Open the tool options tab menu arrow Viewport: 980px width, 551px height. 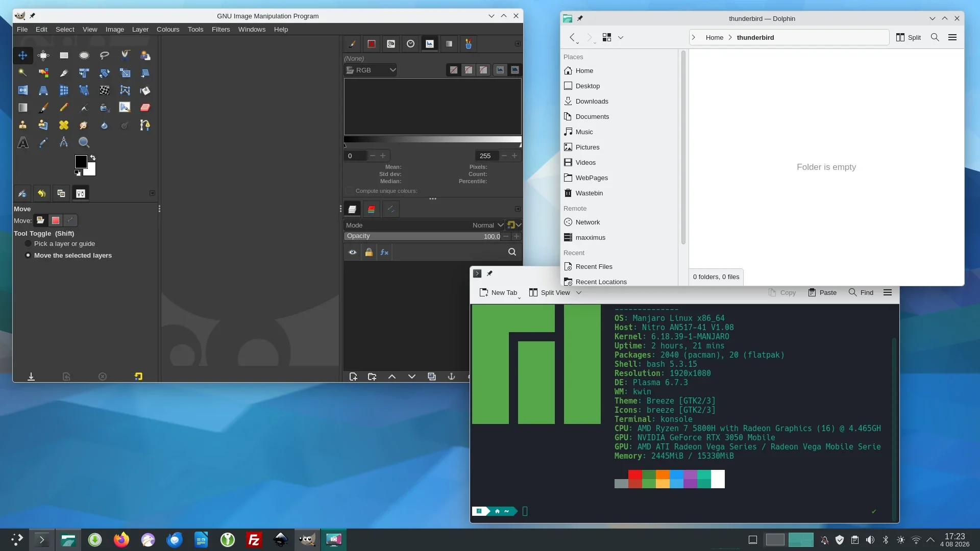click(x=152, y=193)
